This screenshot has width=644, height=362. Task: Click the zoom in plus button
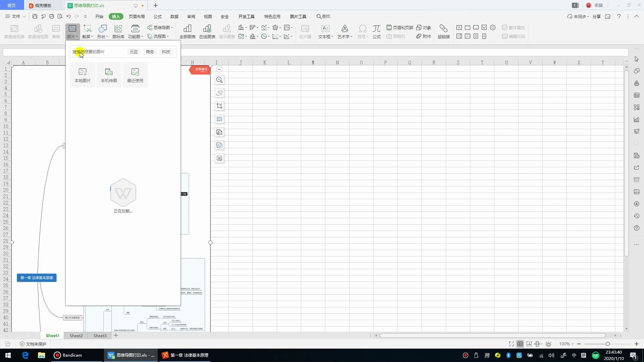pos(636,344)
